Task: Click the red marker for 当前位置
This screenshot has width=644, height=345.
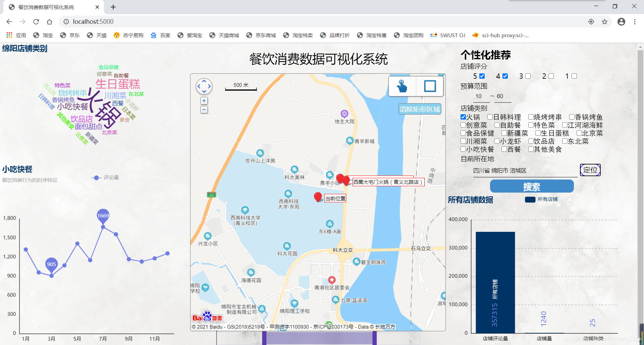Action: 318,197
